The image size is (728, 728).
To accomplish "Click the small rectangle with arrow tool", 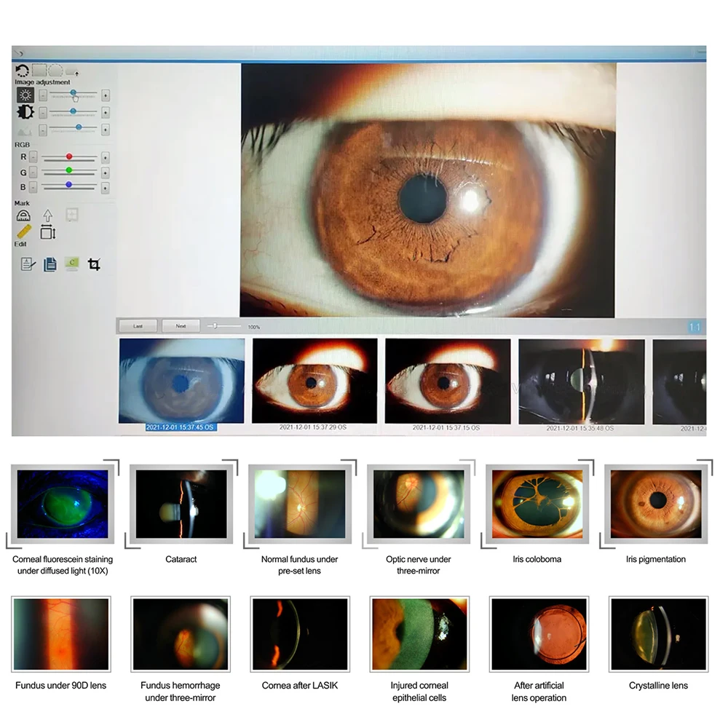I will (x=72, y=72).
